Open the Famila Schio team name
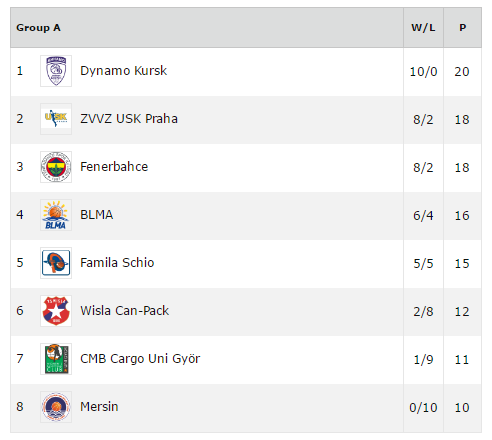This screenshot has height=440, width=492. (117, 263)
